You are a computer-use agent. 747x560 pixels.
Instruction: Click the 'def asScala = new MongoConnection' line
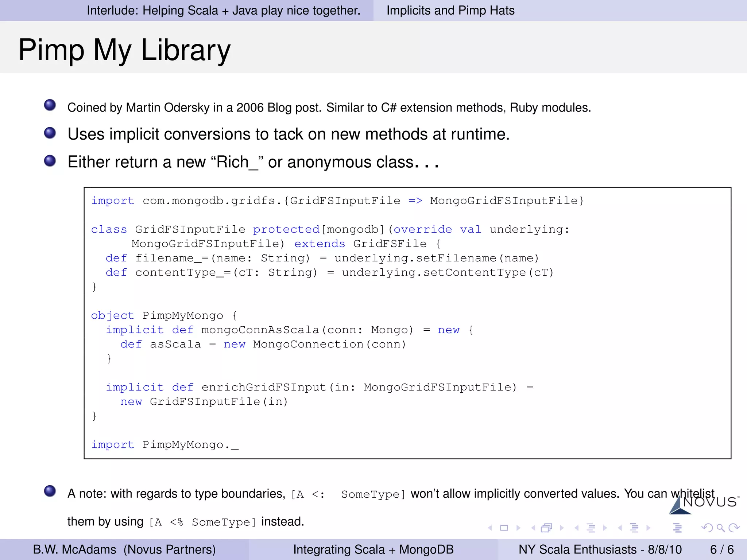point(263,345)
